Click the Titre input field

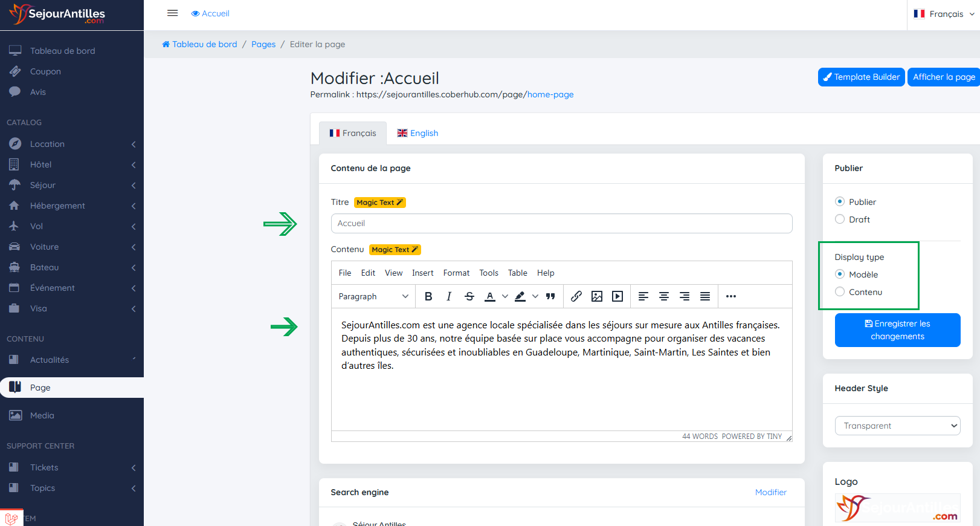tap(561, 224)
